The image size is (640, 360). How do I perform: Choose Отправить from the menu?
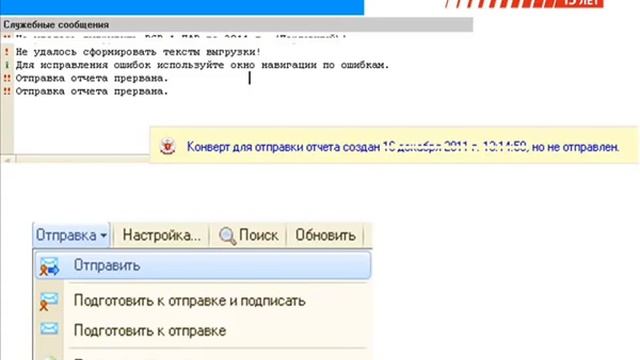203,265
